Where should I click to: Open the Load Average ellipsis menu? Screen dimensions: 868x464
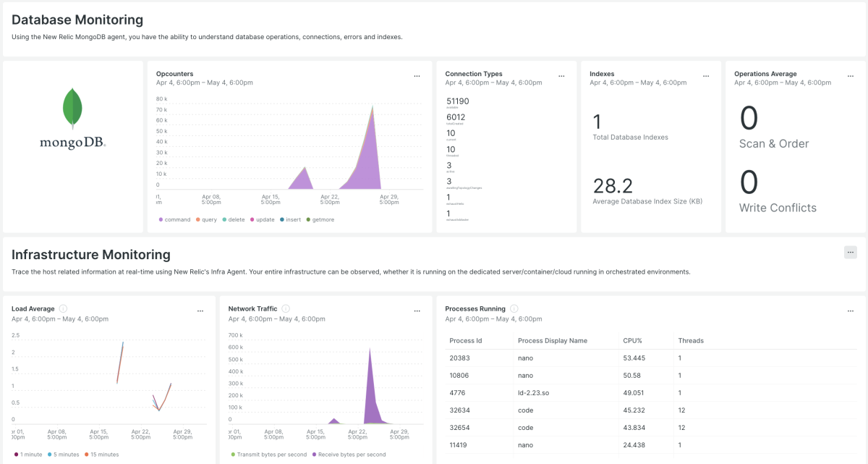click(x=200, y=311)
